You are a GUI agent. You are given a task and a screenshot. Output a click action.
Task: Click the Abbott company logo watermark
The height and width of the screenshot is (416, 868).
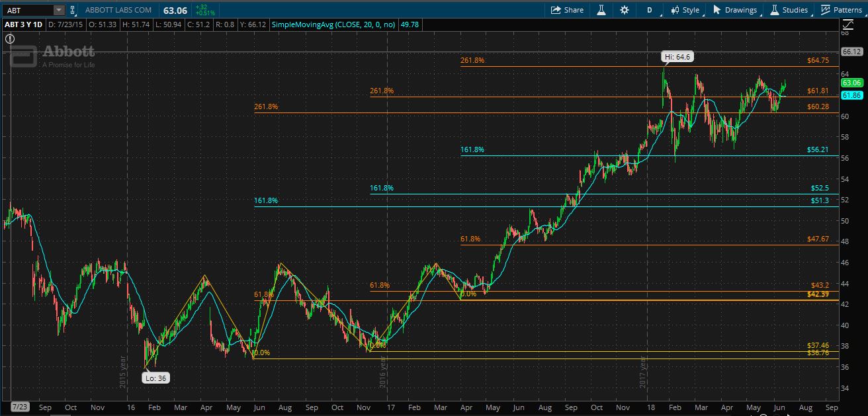click(52, 56)
